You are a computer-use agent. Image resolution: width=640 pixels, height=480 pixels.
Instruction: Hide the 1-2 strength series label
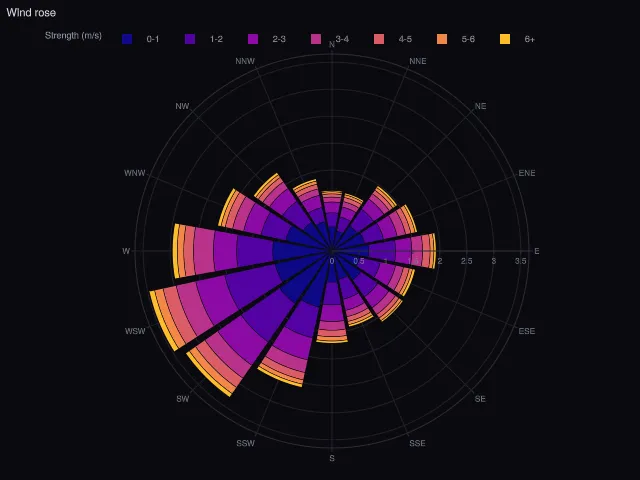click(216, 39)
